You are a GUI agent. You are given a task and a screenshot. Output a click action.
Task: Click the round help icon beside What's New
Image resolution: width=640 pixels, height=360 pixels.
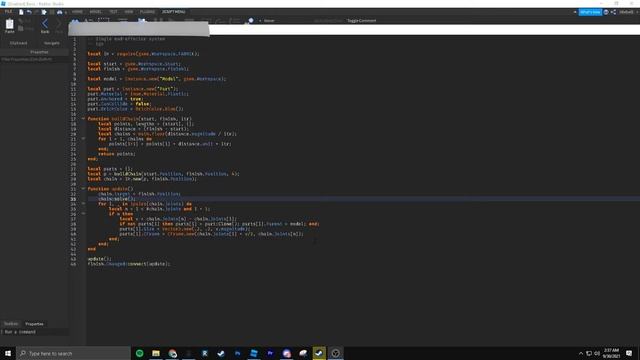click(606, 12)
